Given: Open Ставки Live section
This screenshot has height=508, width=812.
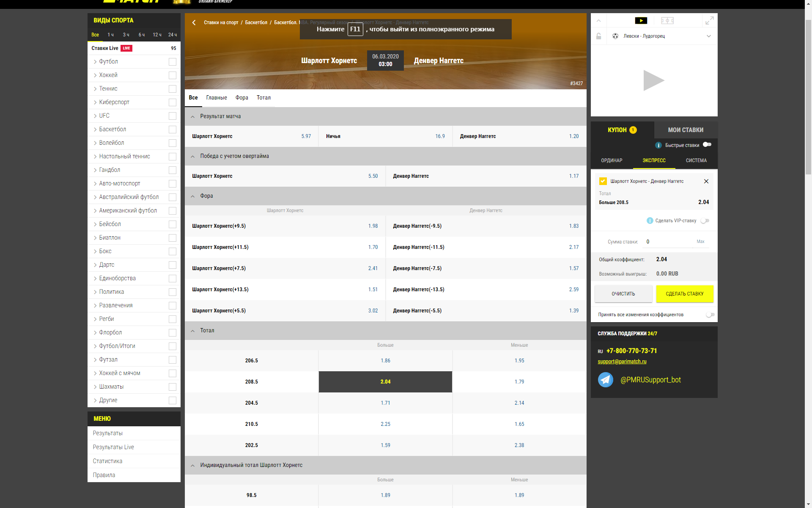Looking at the screenshot, I should [134, 48].
